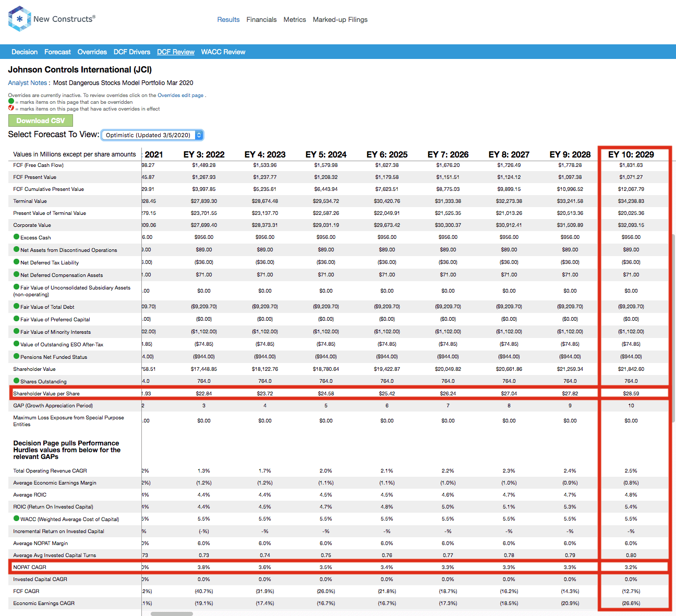The image size is (676, 616).
Task: Click the horizontal scrollbar thumb at bottom
Action: (172, 613)
